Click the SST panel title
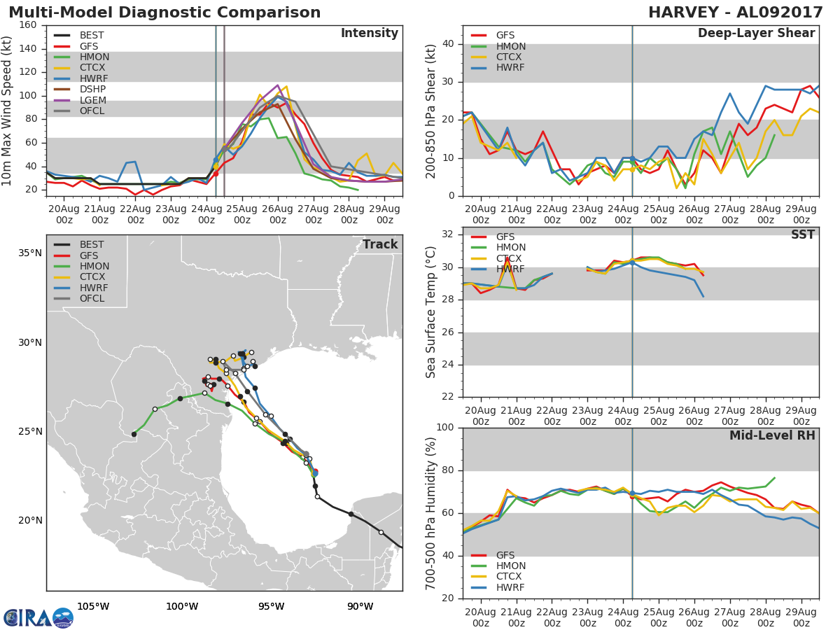This screenshot has height=630, width=840. (x=803, y=234)
